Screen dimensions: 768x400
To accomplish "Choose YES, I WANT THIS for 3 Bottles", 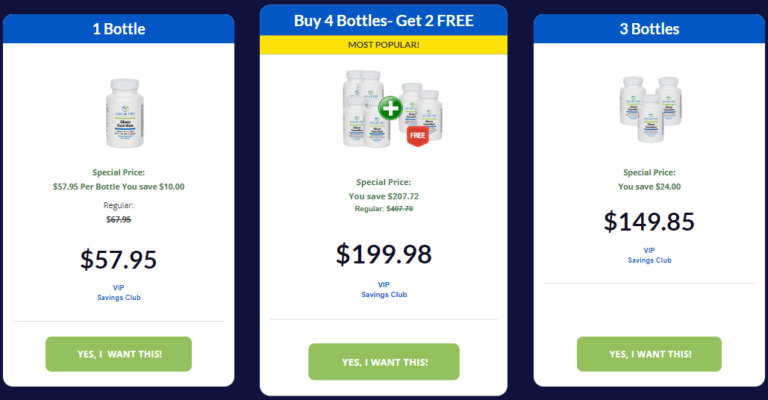I will pyautogui.click(x=649, y=354).
